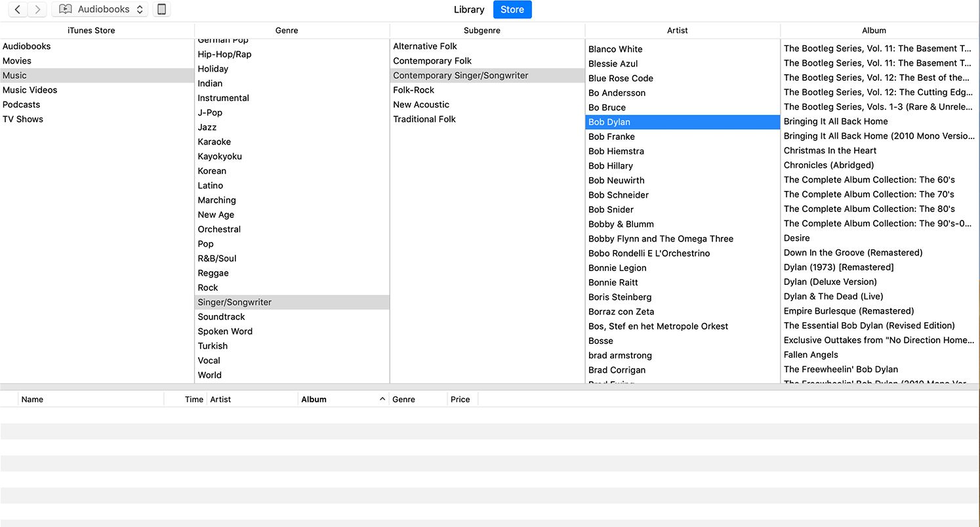Select the Contemporary Folk subgenre
The height and width of the screenshot is (527, 980).
coord(487,60)
